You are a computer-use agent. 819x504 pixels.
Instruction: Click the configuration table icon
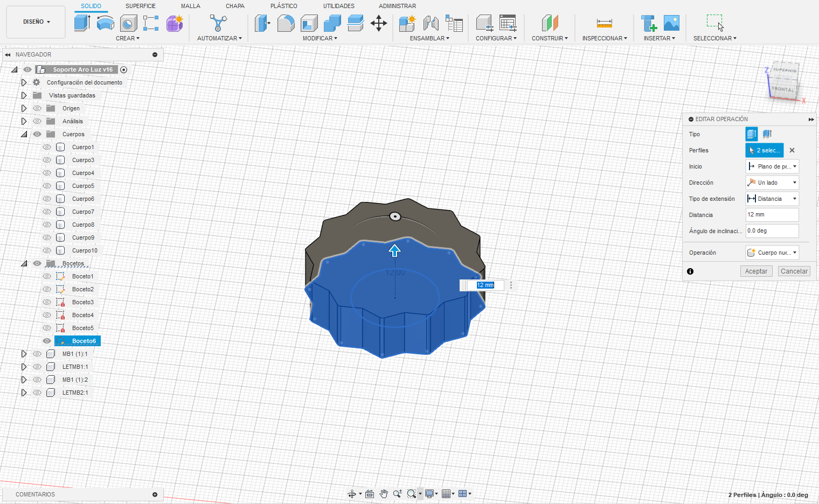pos(508,23)
